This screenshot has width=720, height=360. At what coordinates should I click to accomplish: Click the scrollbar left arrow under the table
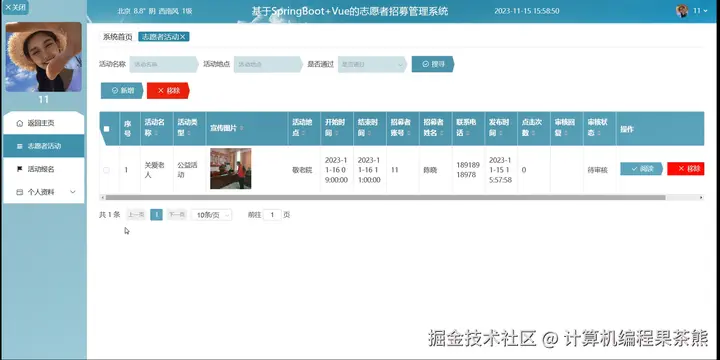(102, 197)
